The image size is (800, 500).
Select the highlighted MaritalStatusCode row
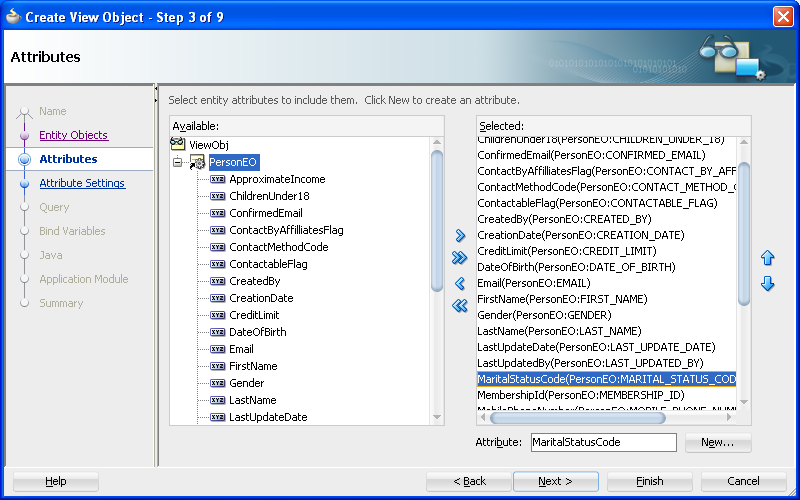(x=606, y=379)
